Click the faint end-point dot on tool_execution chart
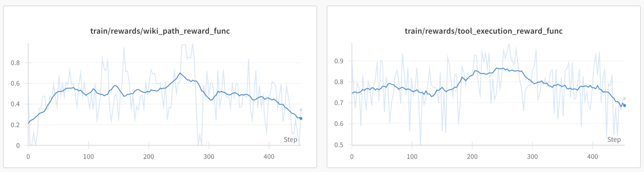The image size is (644, 172). 625,99
